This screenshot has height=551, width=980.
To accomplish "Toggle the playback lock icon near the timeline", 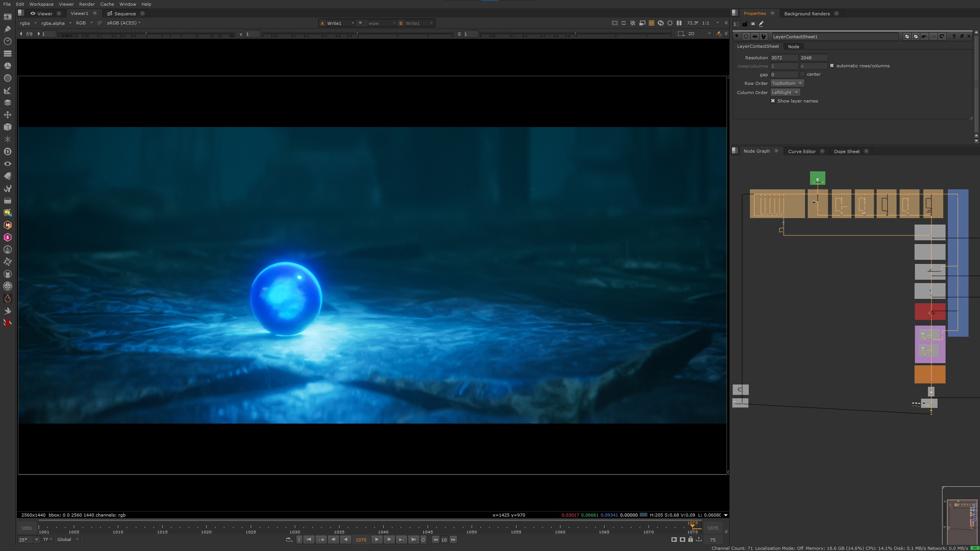I will pos(691,540).
